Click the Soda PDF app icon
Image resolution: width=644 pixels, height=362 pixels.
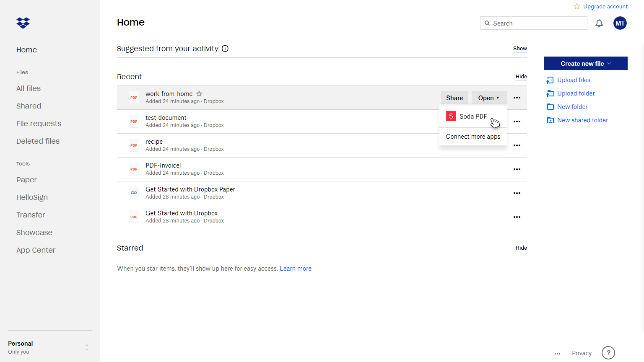451,116
